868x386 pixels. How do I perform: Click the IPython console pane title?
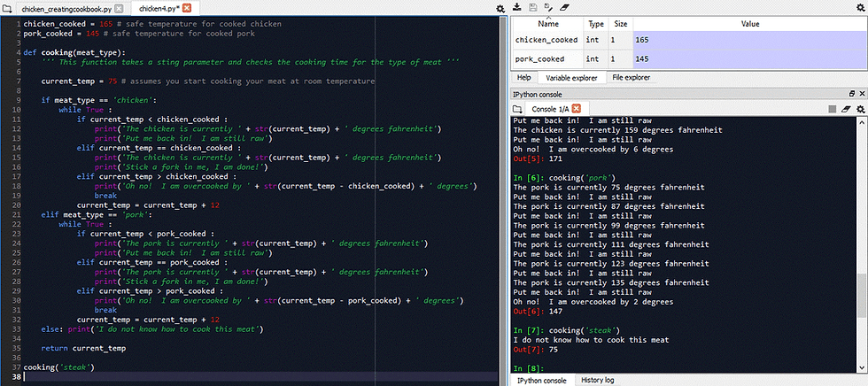pos(537,95)
